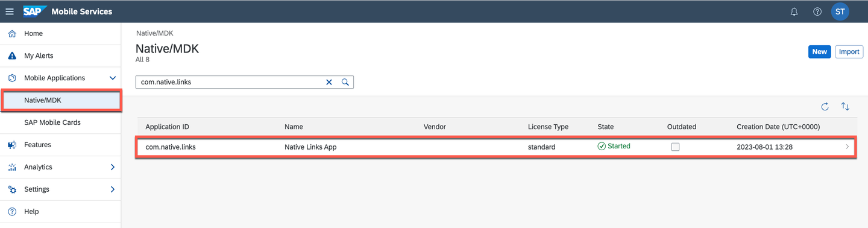868x228 pixels.
Task: Open the help question mark icon in header
Action: (817, 11)
